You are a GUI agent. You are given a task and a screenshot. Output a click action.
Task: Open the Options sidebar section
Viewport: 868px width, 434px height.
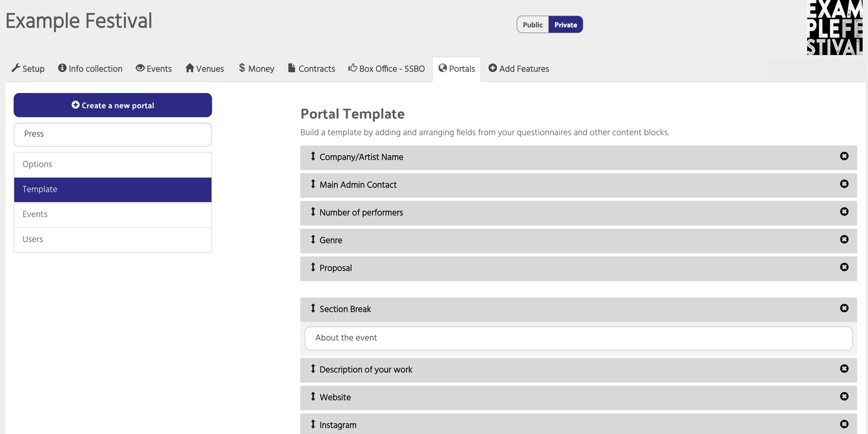click(x=113, y=165)
